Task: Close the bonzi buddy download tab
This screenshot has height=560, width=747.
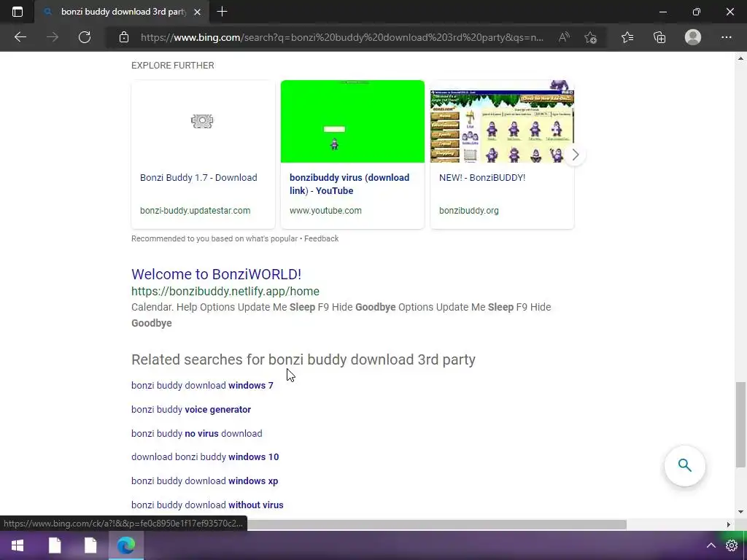Action: pyautogui.click(x=197, y=12)
